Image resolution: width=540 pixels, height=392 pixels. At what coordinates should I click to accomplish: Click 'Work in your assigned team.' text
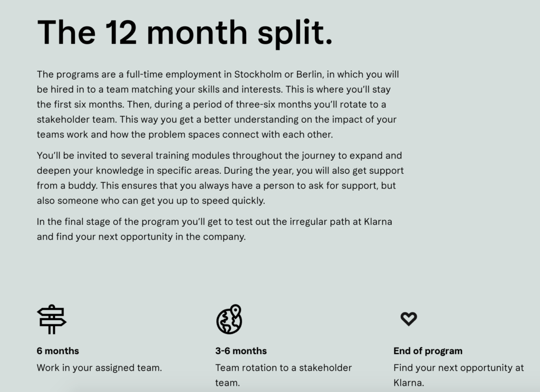pos(99,368)
